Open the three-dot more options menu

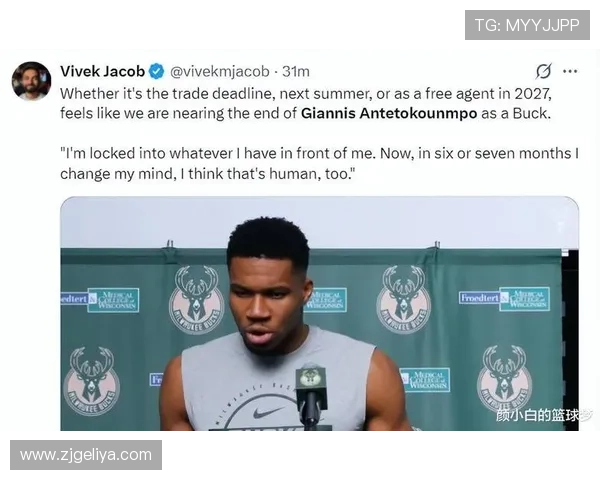click(x=570, y=71)
